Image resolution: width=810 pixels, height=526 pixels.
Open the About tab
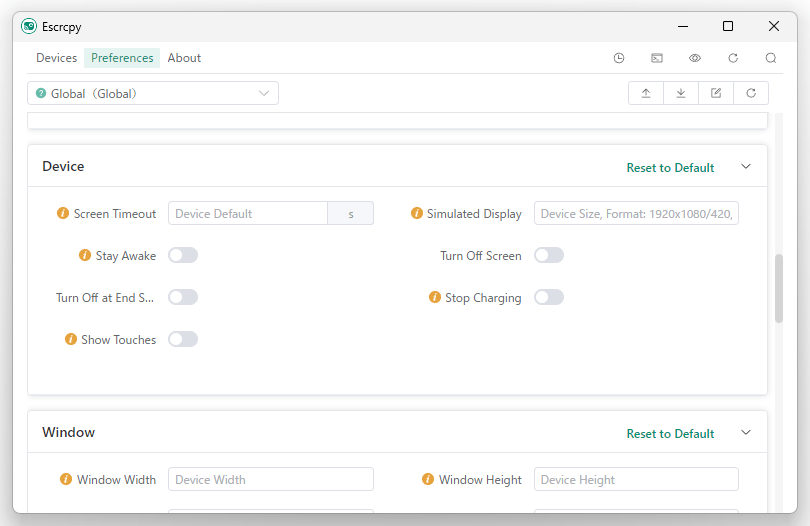click(x=184, y=58)
